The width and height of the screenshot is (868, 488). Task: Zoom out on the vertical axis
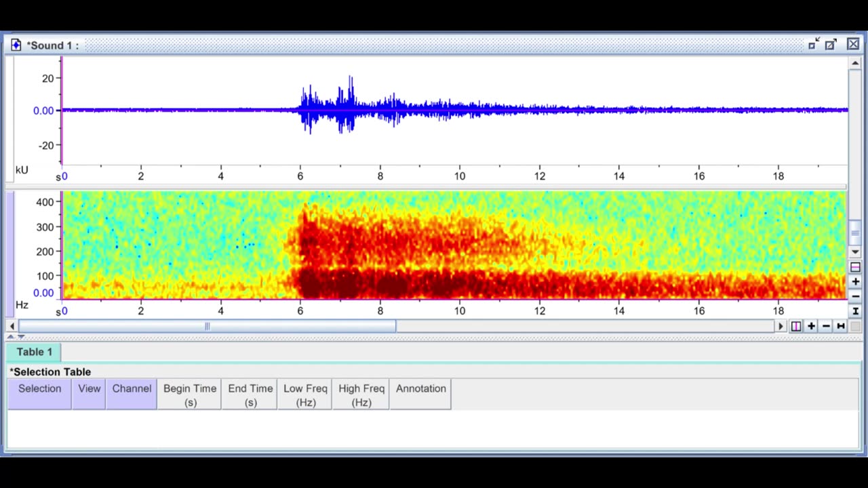[855, 296]
